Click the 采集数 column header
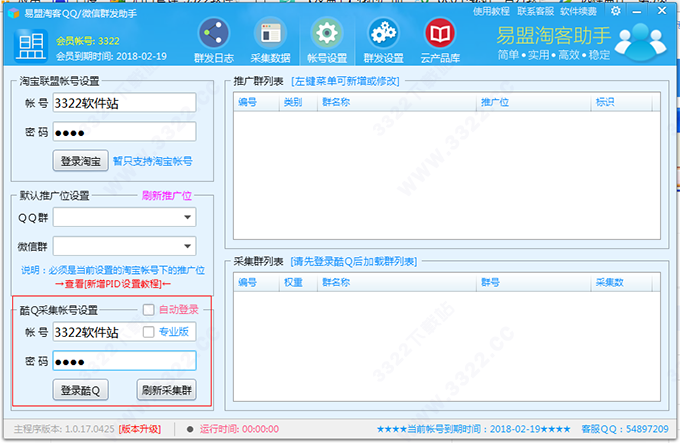Viewport: 680px width, 443px height. click(621, 283)
